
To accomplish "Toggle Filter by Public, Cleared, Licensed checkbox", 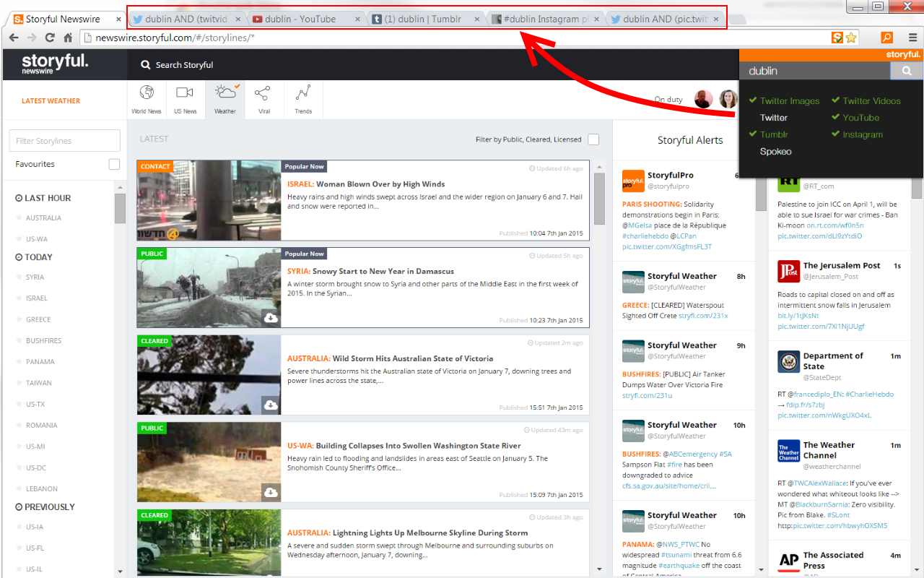I will [x=593, y=139].
